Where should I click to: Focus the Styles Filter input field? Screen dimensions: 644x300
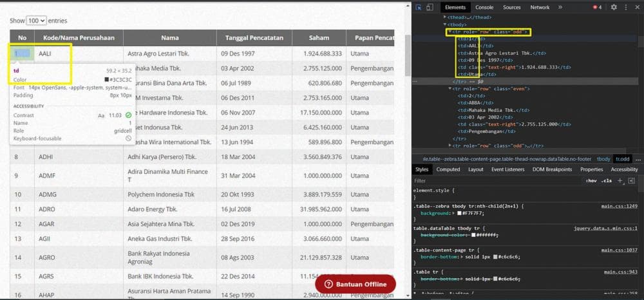tap(497, 180)
